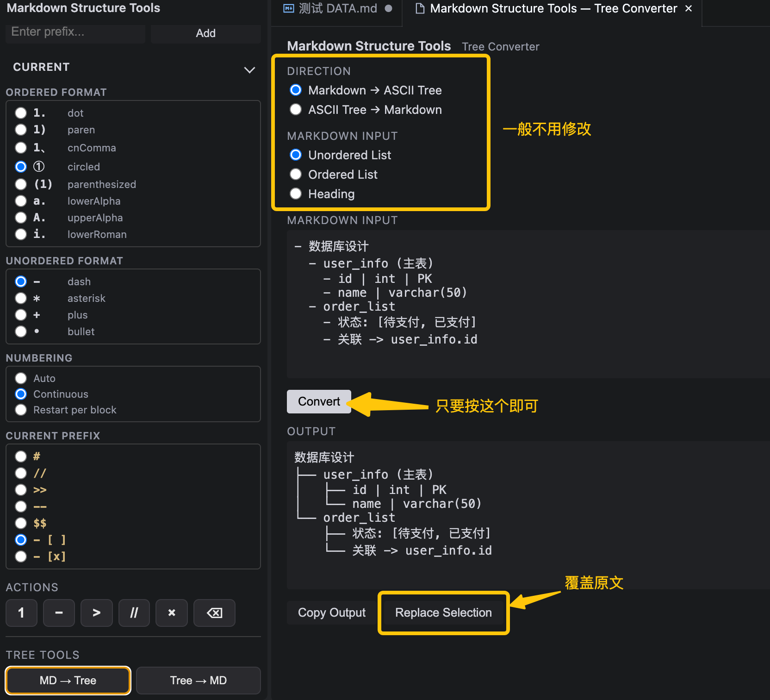Select the parenthesized (1) format
Image resolution: width=770 pixels, height=700 pixels.
coord(21,184)
